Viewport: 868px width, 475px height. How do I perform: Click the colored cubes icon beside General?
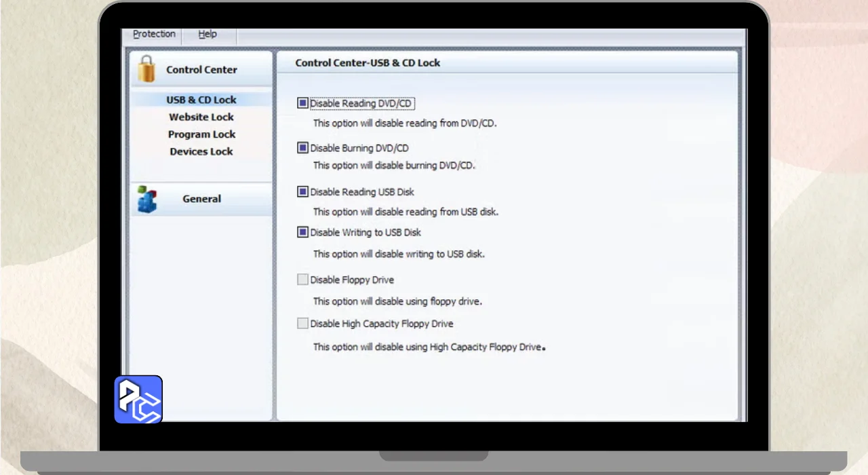(146, 199)
